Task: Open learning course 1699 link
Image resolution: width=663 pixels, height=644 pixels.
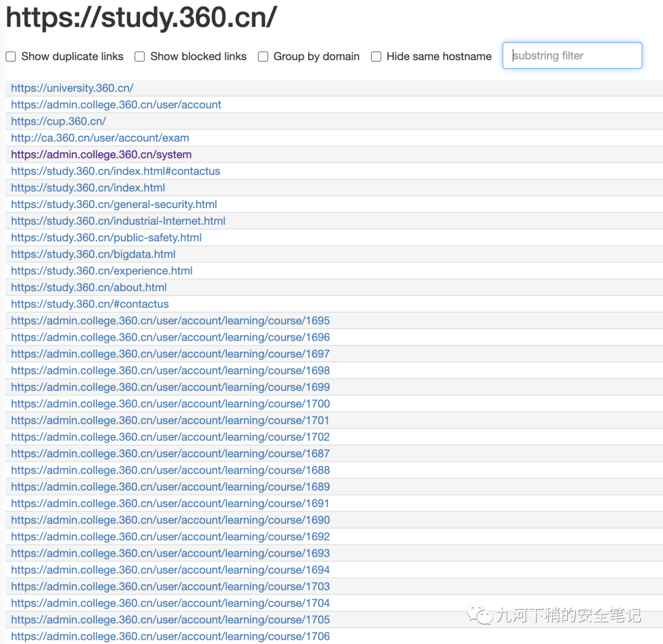Action: [x=171, y=387]
